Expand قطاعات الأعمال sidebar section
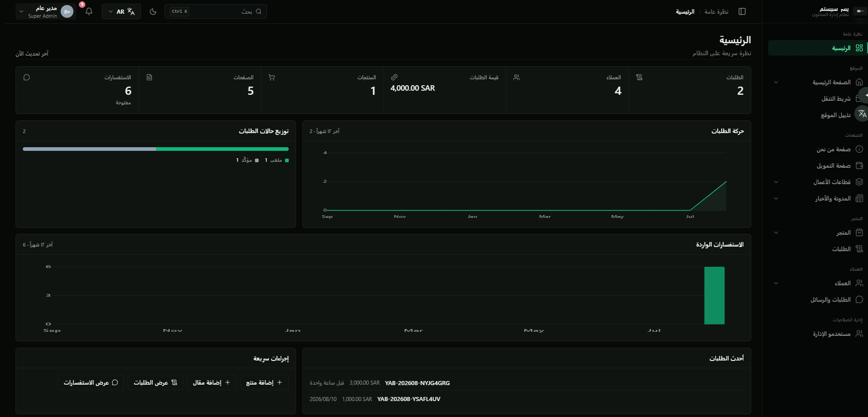 pyautogui.click(x=776, y=182)
